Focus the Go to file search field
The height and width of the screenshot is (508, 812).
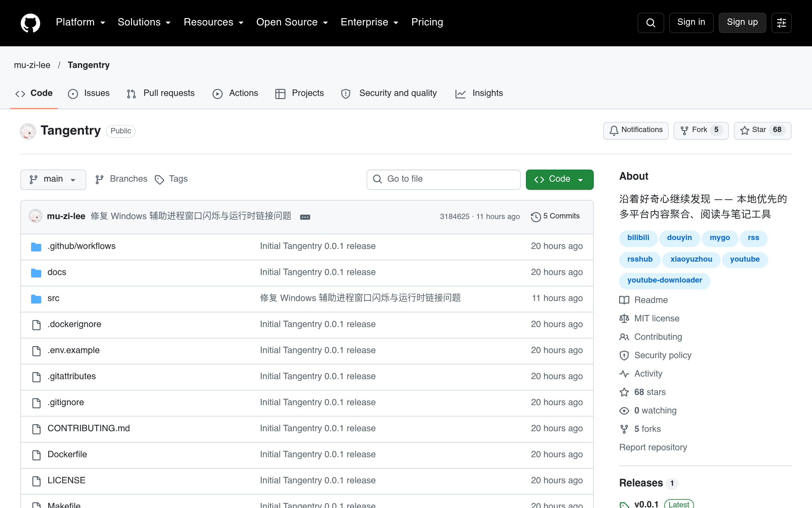(x=443, y=179)
